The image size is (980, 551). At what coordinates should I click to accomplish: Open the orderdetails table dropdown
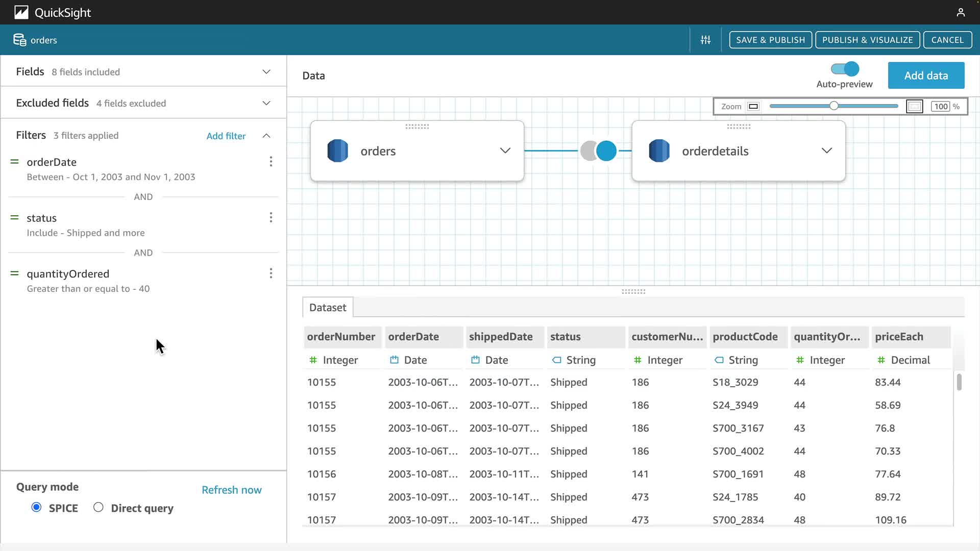coord(826,151)
